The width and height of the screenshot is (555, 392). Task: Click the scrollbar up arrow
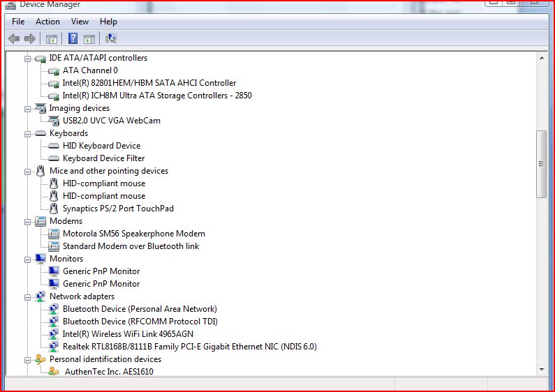542,58
